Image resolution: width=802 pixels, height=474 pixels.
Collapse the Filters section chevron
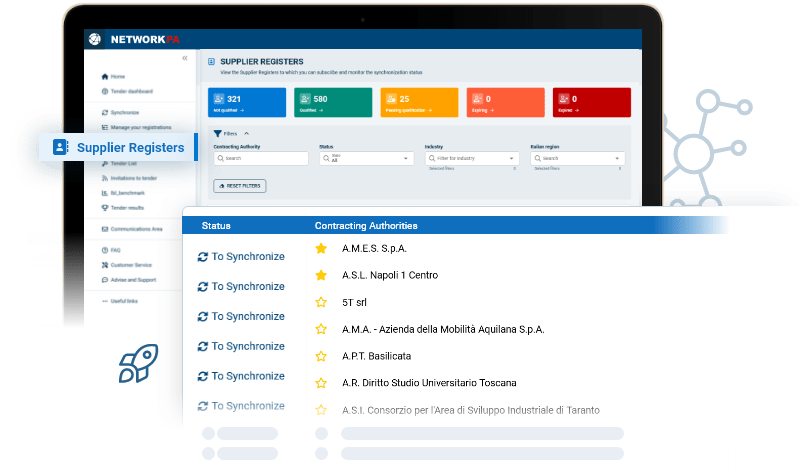(x=246, y=133)
